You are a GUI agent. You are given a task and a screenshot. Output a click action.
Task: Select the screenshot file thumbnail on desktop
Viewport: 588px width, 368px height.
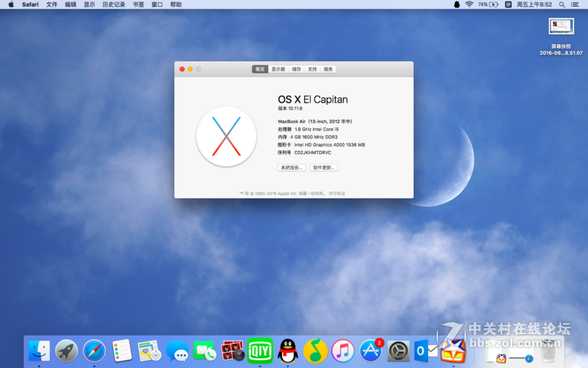(x=561, y=26)
